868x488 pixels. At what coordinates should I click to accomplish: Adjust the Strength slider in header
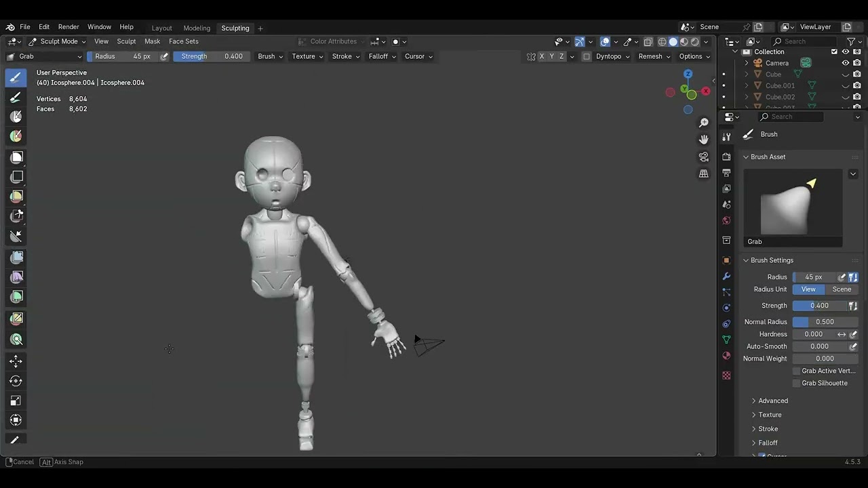coord(212,56)
